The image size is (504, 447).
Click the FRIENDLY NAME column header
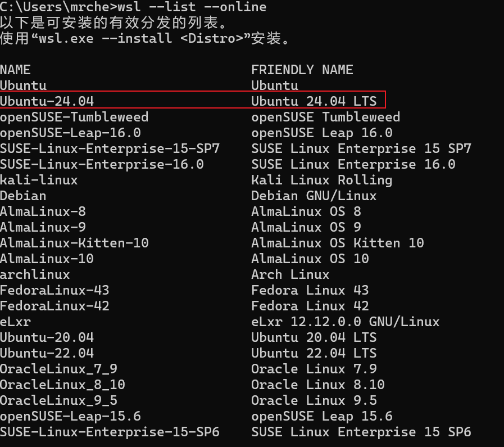coord(302,70)
